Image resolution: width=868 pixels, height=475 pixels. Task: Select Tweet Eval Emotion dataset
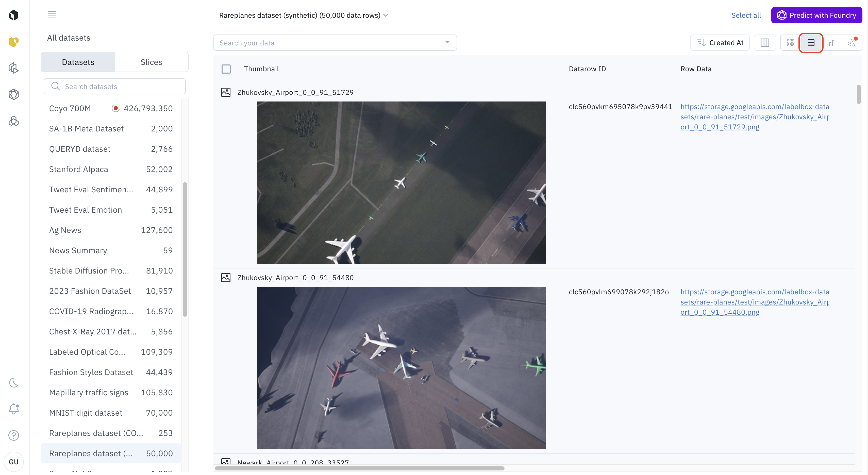pyautogui.click(x=110, y=210)
